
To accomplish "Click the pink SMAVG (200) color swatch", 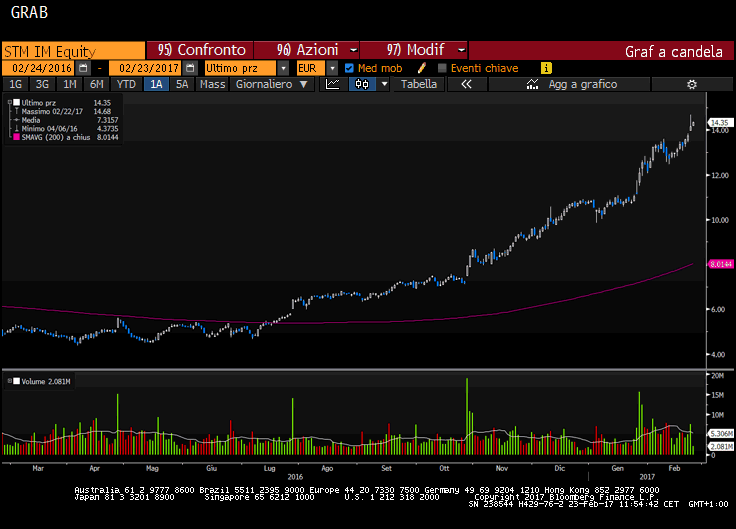I will (16, 137).
